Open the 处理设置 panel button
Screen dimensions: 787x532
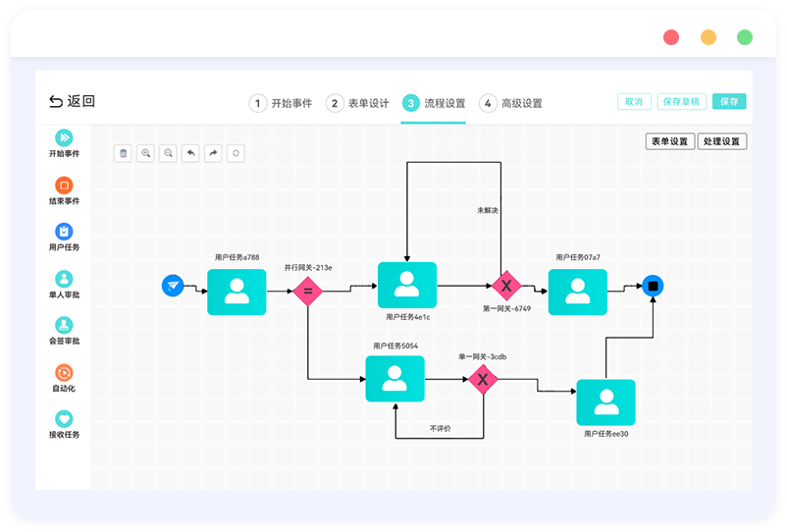(722, 141)
